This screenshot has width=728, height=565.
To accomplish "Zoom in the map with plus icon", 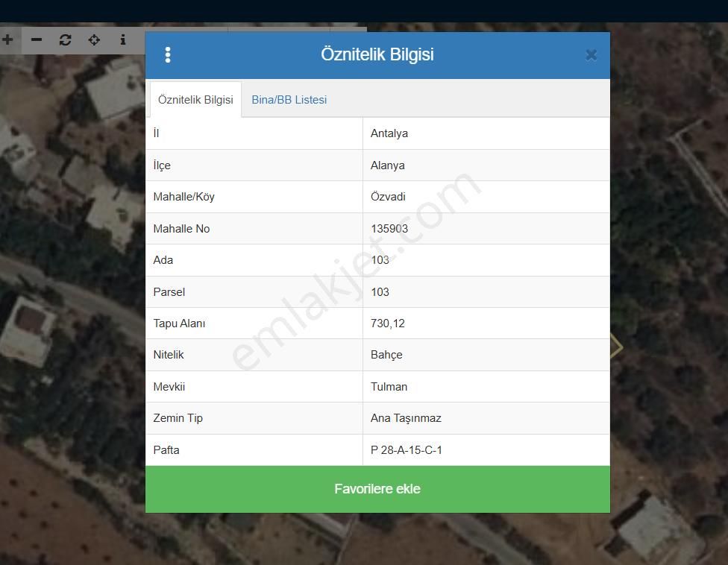I will click(x=7, y=40).
